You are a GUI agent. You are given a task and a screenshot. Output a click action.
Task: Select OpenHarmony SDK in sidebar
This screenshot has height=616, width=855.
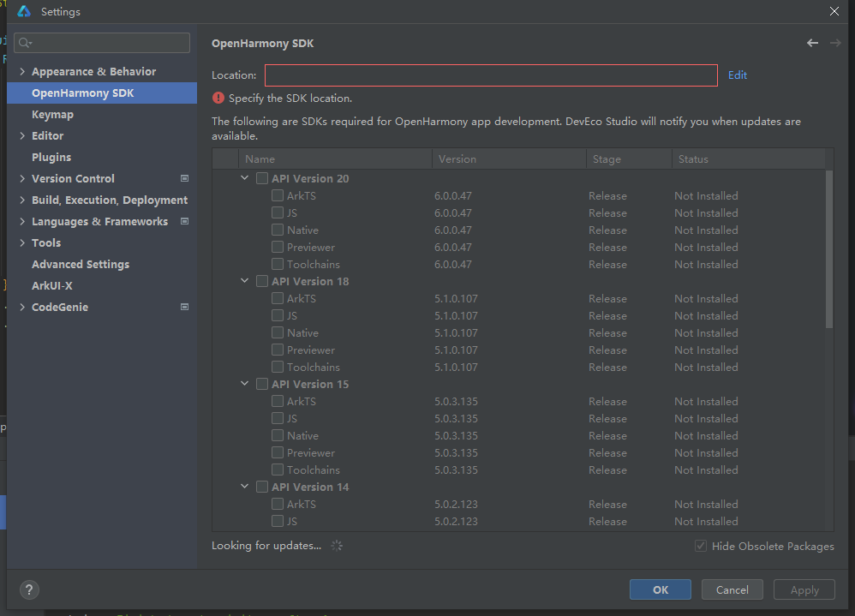pos(102,93)
